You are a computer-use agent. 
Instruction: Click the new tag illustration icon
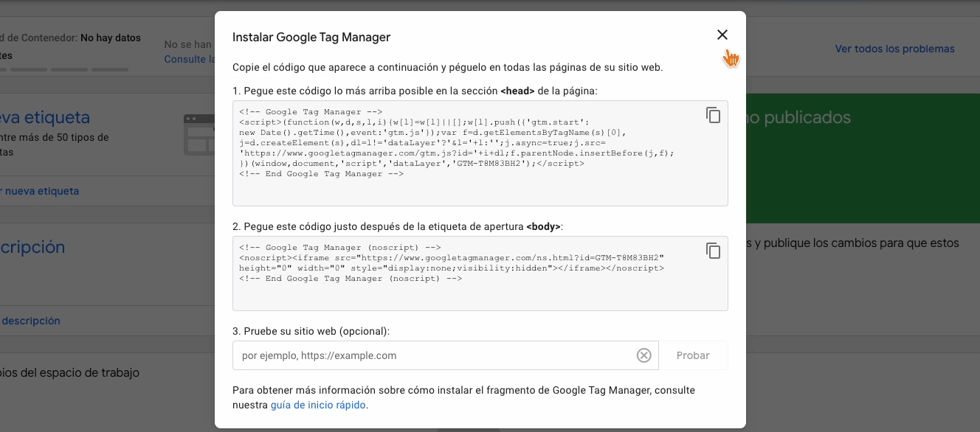[x=198, y=134]
